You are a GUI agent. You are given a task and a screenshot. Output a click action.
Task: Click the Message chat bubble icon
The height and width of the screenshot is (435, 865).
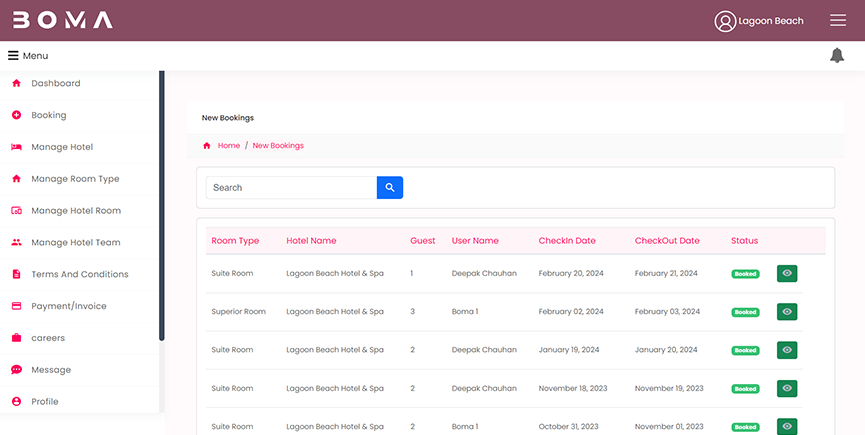pyautogui.click(x=16, y=370)
